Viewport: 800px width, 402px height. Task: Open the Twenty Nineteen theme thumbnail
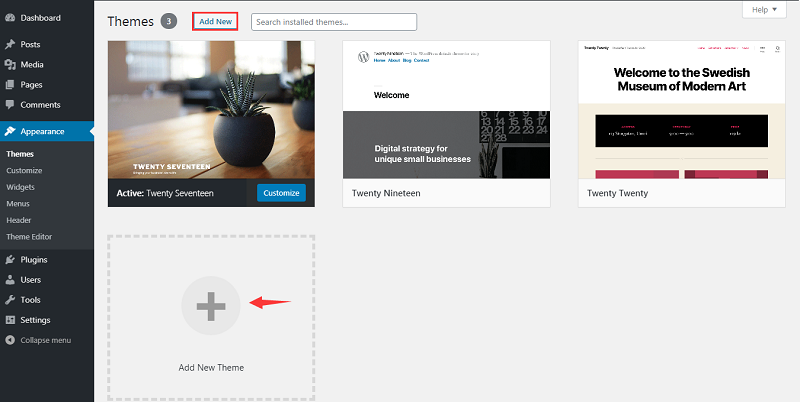pos(446,110)
